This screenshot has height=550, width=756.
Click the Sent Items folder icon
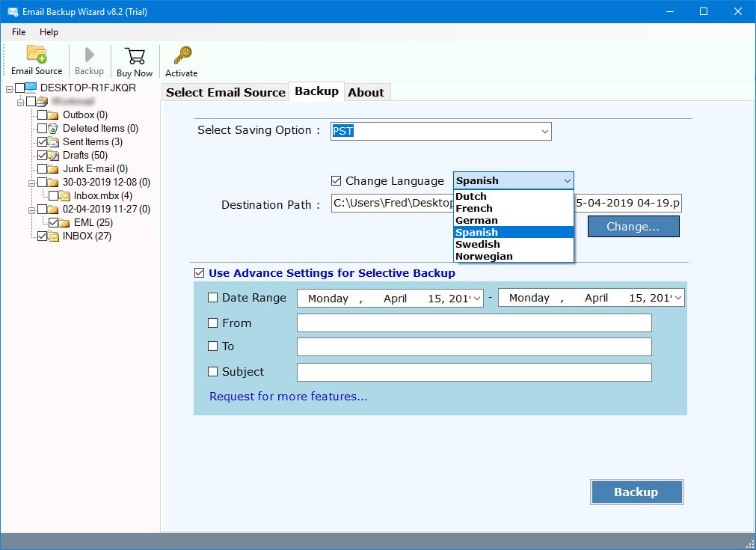[x=53, y=142]
